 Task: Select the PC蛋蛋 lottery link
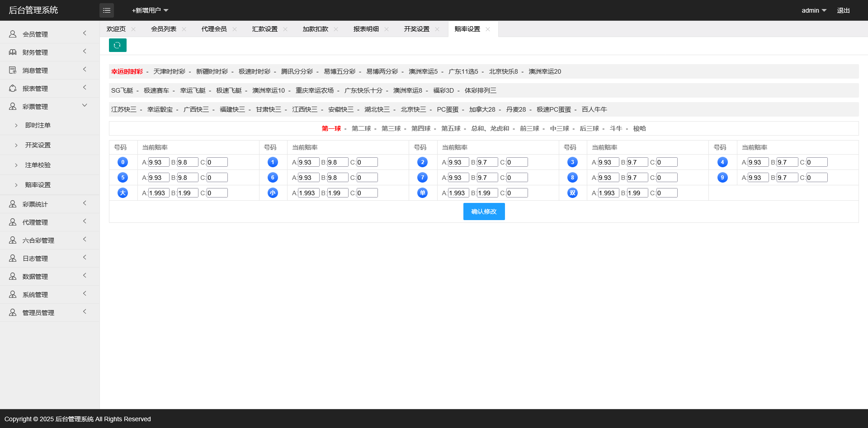pos(448,109)
